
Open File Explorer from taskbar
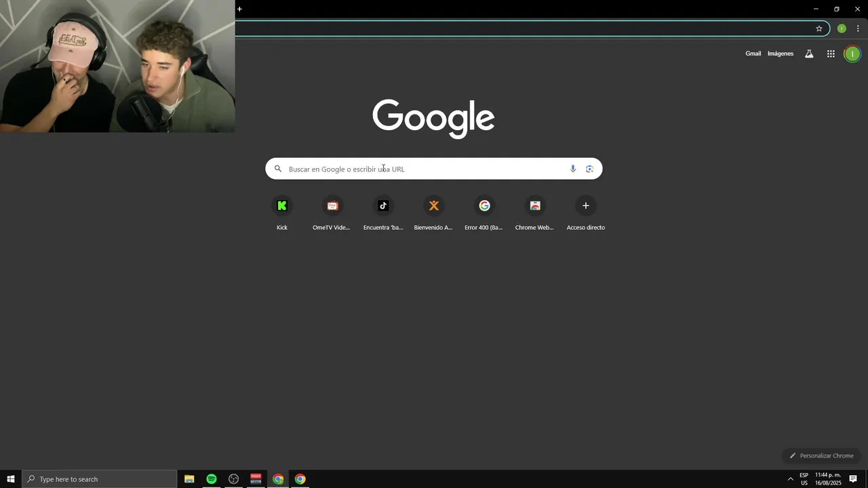pyautogui.click(x=189, y=479)
